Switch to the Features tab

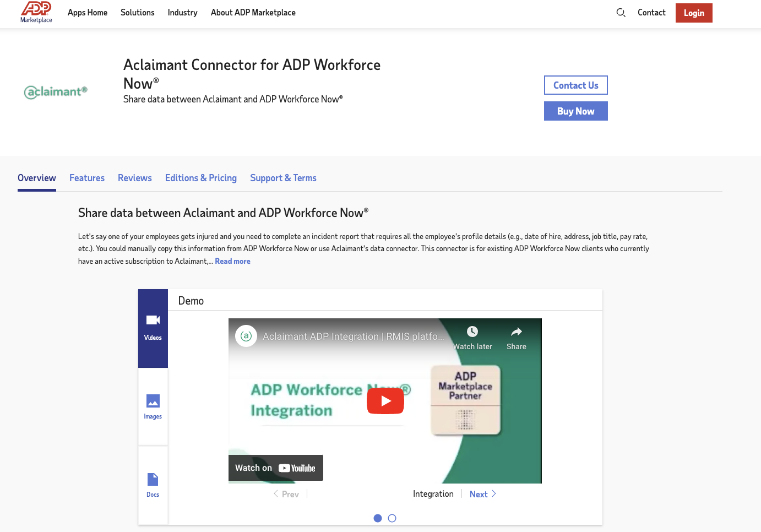click(87, 178)
